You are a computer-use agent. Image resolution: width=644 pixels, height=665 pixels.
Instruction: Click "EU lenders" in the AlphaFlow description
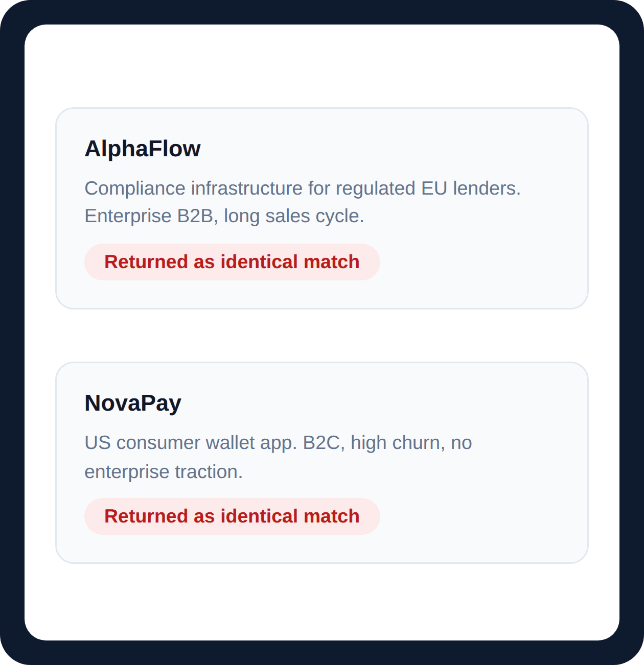point(470,188)
